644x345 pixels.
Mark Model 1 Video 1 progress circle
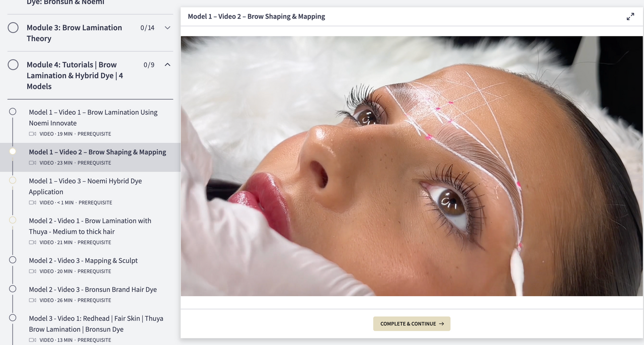point(13,111)
